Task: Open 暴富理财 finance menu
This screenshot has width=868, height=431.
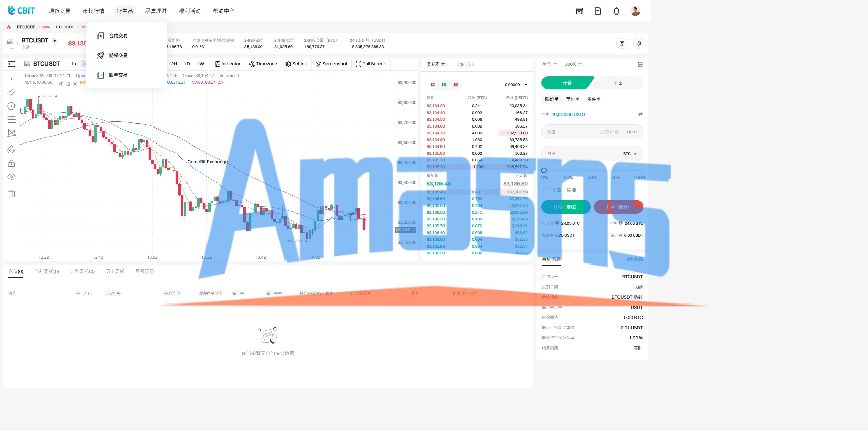Action: coord(156,11)
